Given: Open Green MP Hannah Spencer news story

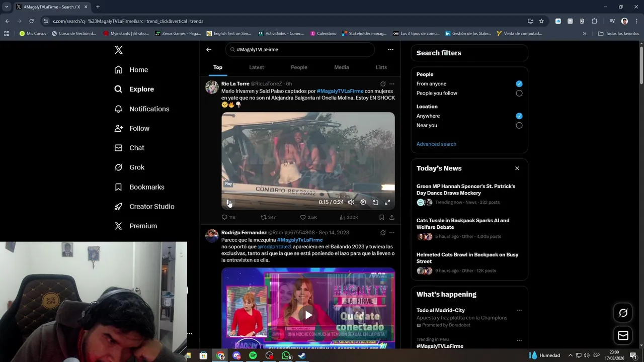Looking at the screenshot, I should pos(469,195).
